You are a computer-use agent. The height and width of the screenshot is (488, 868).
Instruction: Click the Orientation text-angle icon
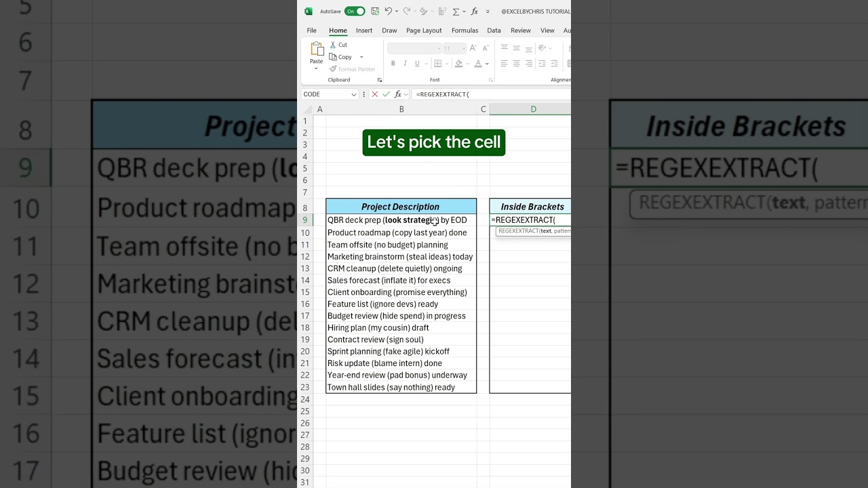tap(543, 48)
